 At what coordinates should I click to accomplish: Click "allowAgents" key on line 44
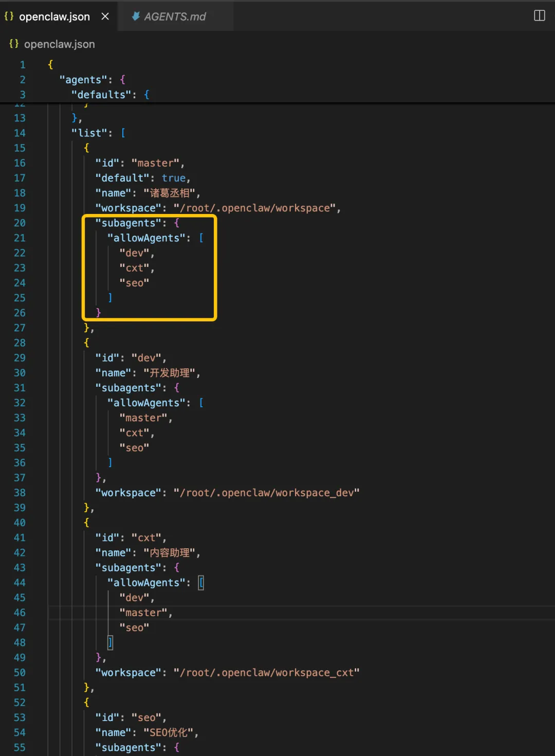(x=146, y=583)
